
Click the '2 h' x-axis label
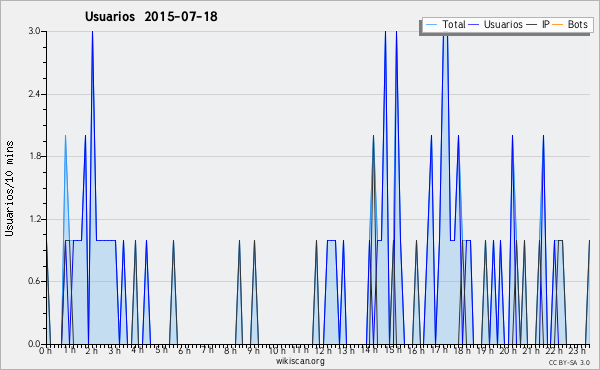[91, 351]
